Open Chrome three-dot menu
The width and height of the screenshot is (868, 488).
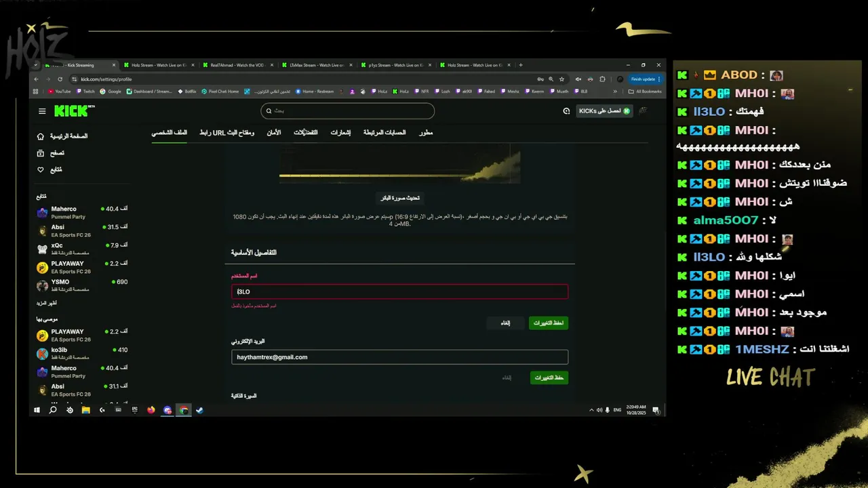tap(659, 79)
